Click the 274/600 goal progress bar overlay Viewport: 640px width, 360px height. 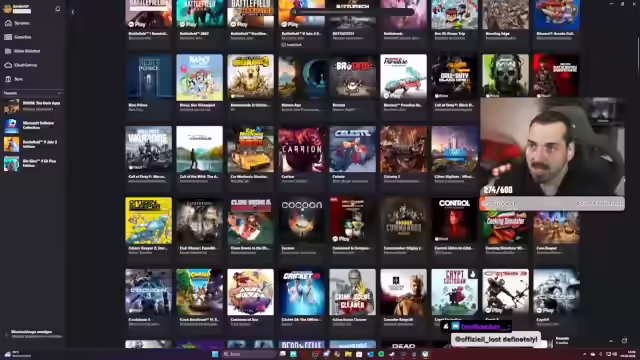tap(552, 203)
